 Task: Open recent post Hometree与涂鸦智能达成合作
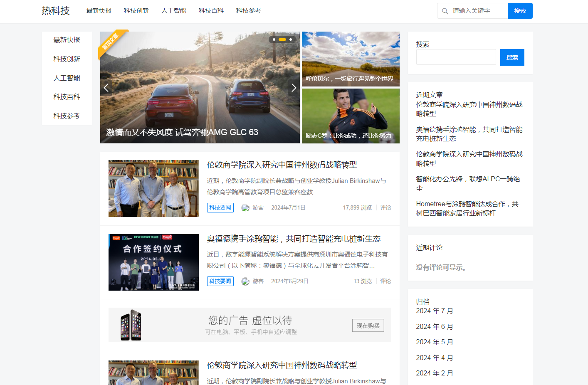[x=467, y=208]
